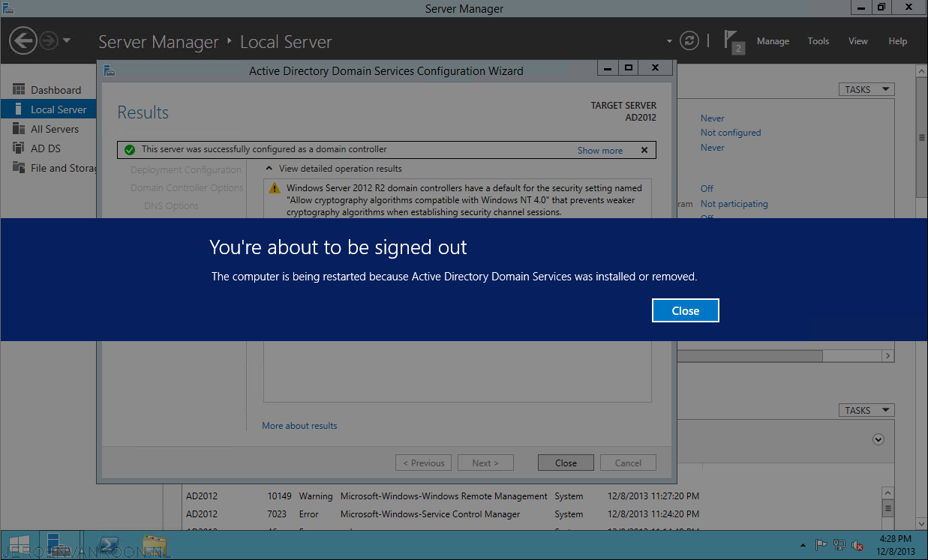
Task: Show hidden tray icons arrow
Action: 803,545
